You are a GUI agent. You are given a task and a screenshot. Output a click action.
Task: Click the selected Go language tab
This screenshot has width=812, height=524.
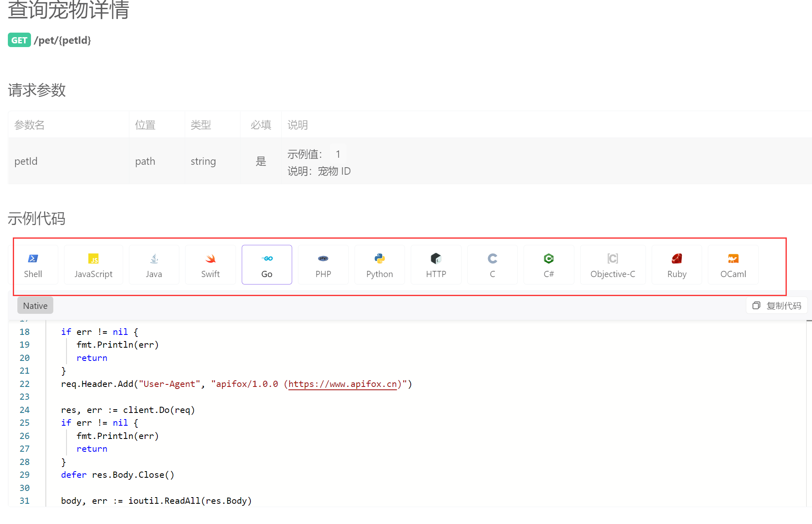pos(267,265)
